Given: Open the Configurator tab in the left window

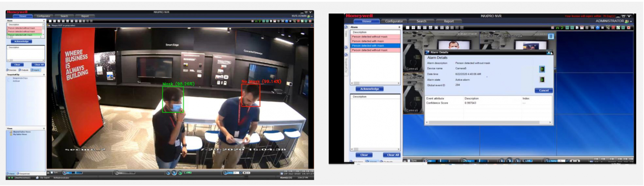Looking at the screenshot, I should 43,16.
